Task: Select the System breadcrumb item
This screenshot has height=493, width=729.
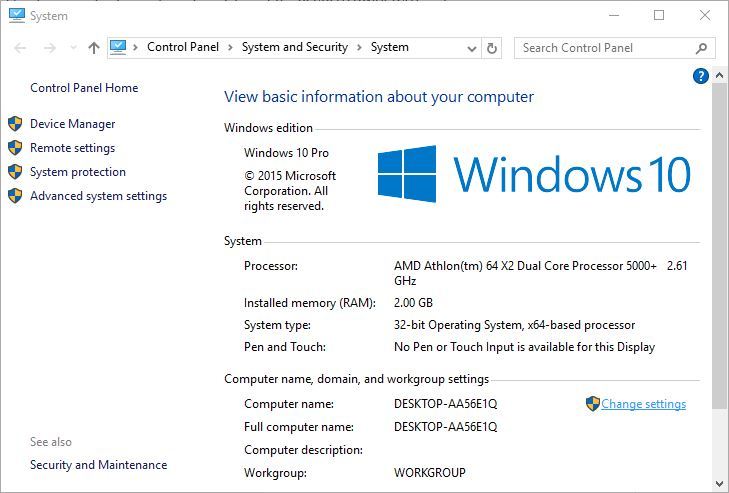Action: click(390, 47)
